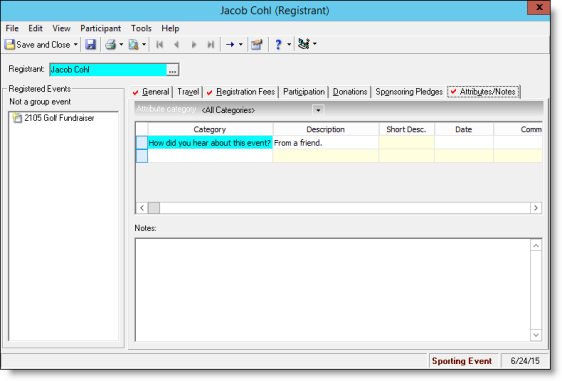The width and height of the screenshot is (562, 381).
Task: Click Notes scrollbar up arrow
Action: pos(536,246)
